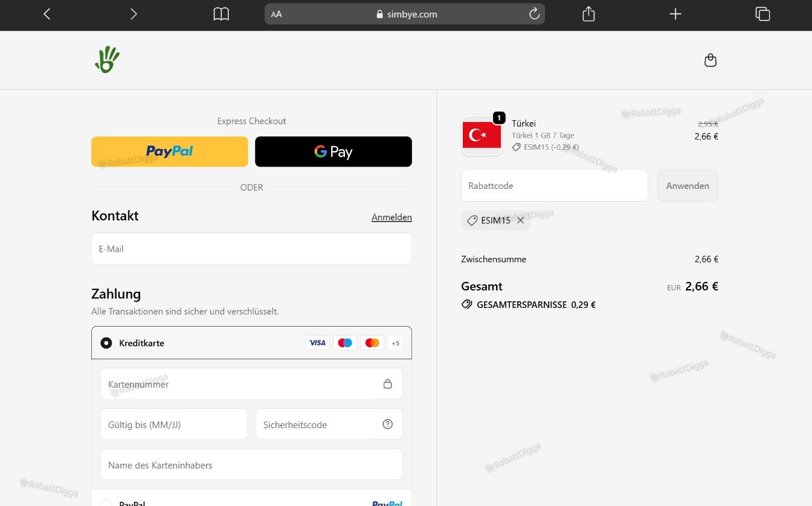Click into the Kartennummer field
This screenshot has width=812, height=506.
251,384
